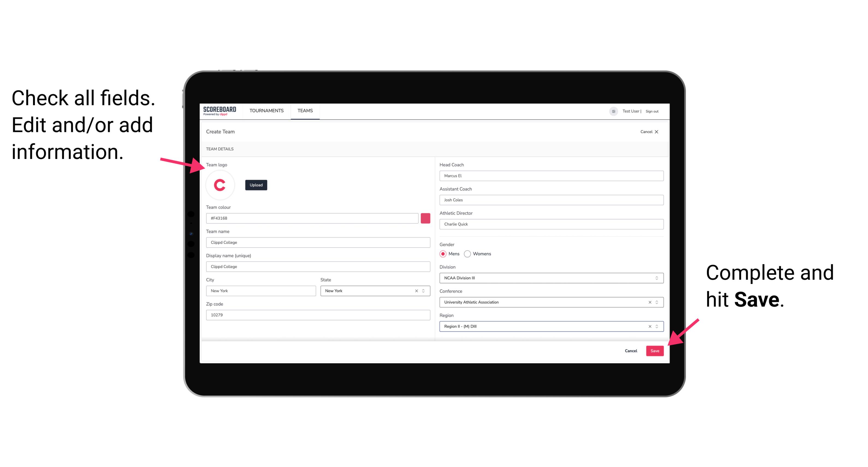Viewport: 868px width, 467px height.
Task: Select the Mens gender radio button
Action: 443,254
